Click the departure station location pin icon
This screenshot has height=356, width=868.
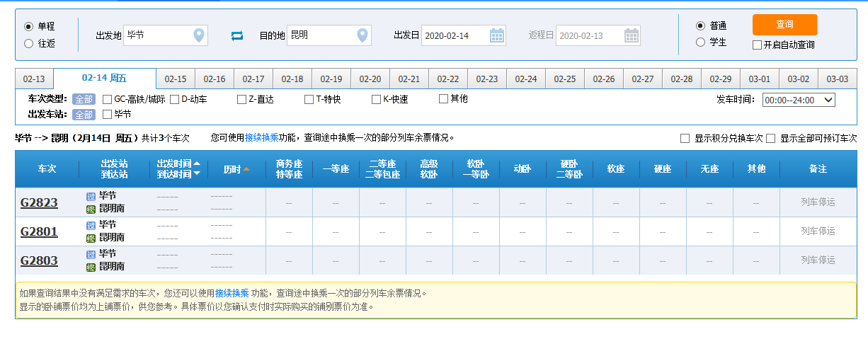pos(199,35)
